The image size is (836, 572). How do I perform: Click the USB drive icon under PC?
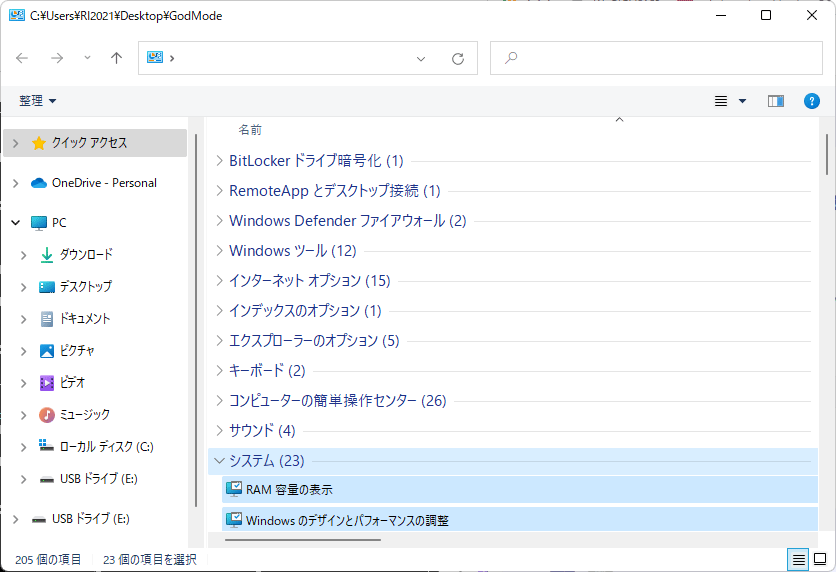[x=47, y=479]
